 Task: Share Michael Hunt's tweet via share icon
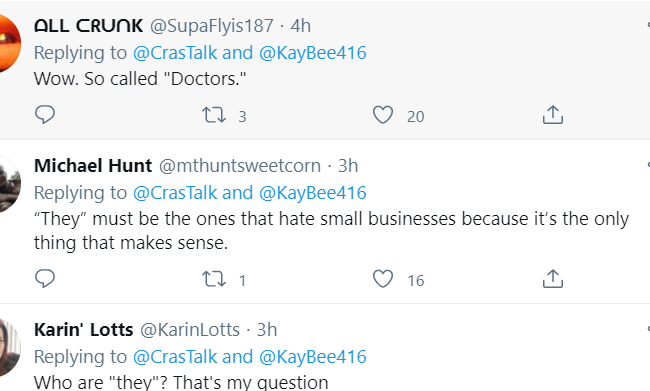(x=553, y=279)
